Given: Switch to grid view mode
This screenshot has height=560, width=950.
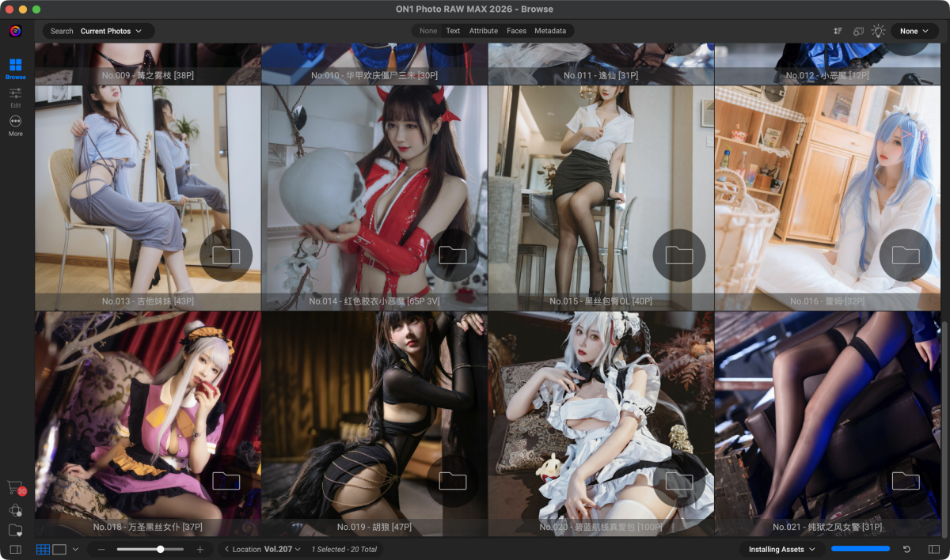Looking at the screenshot, I should pyautogui.click(x=43, y=549).
